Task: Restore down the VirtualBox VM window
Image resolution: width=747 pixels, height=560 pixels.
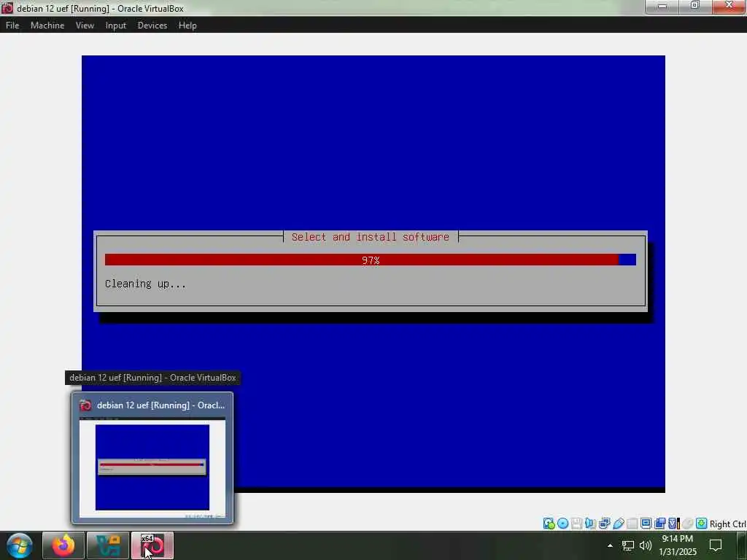Action: coord(695,6)
